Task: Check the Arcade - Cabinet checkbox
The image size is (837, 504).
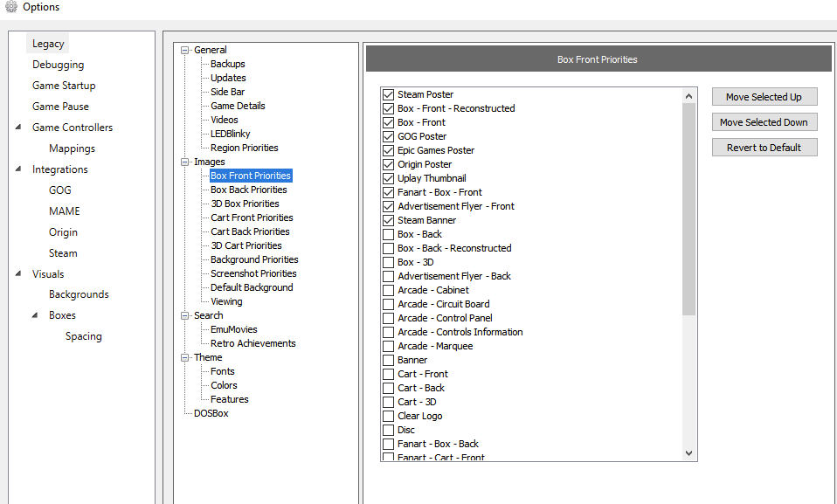Action: coord(389,290)
